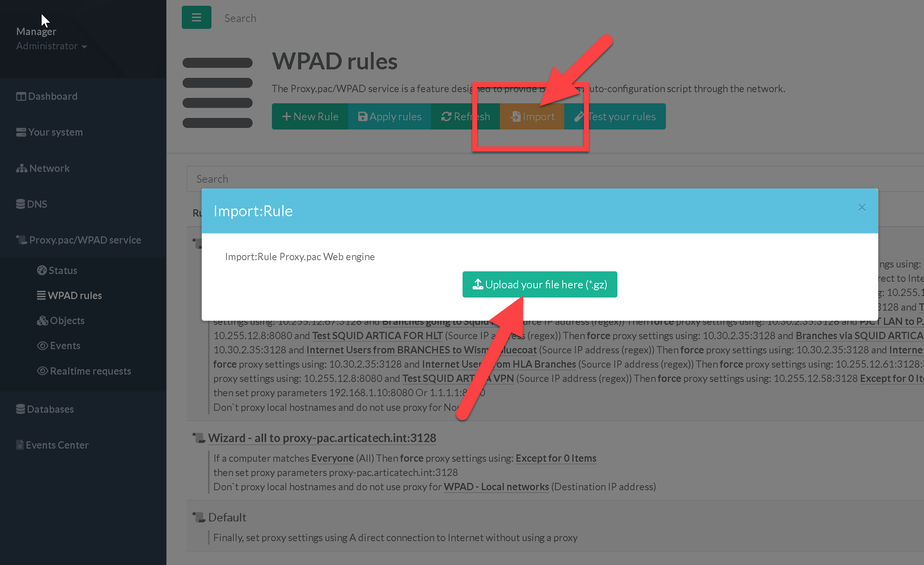Collapse the Proxy.pac/WPAD service section
924x565 pixels.
pos(79,240)
